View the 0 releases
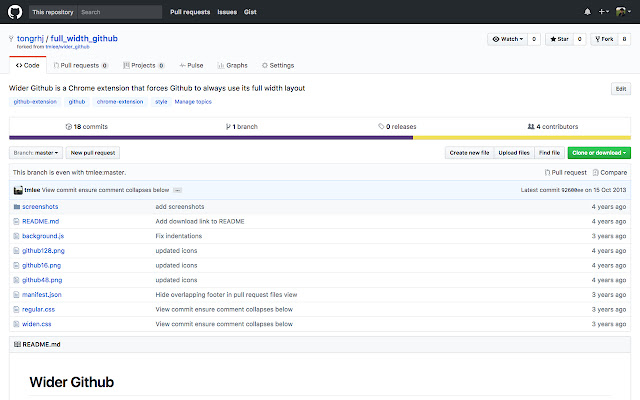 (x=397, y=127)
